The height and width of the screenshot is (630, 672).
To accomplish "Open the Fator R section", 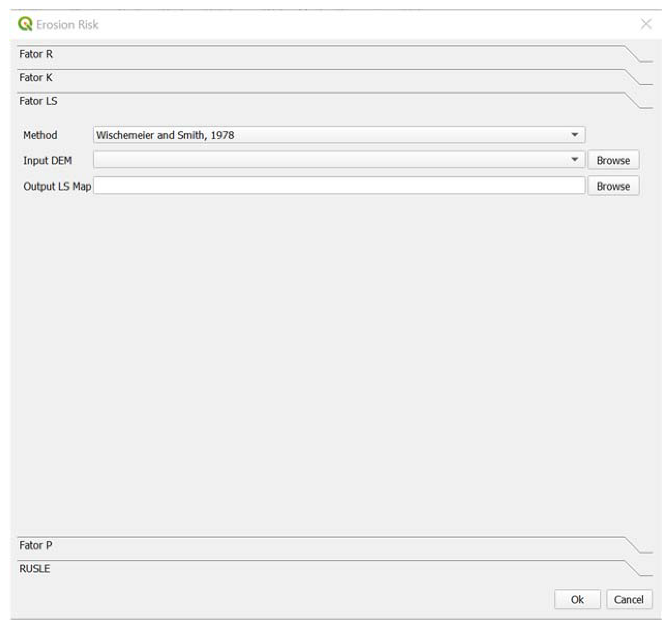I will (x=36, y=55).
